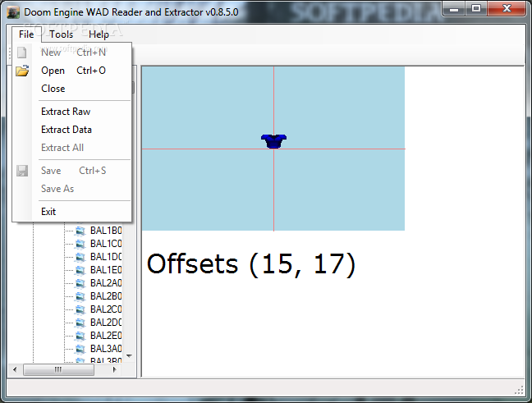This screenshot has height=403, width=532.
Task: Click the application icon in title bar
Action: click(14, 12)
